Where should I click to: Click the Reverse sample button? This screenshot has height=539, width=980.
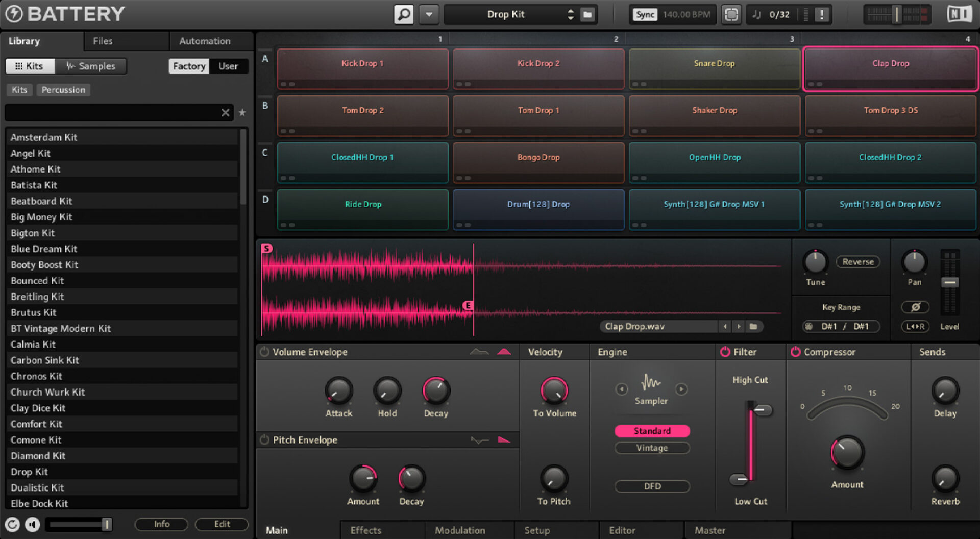pos(857,261)
